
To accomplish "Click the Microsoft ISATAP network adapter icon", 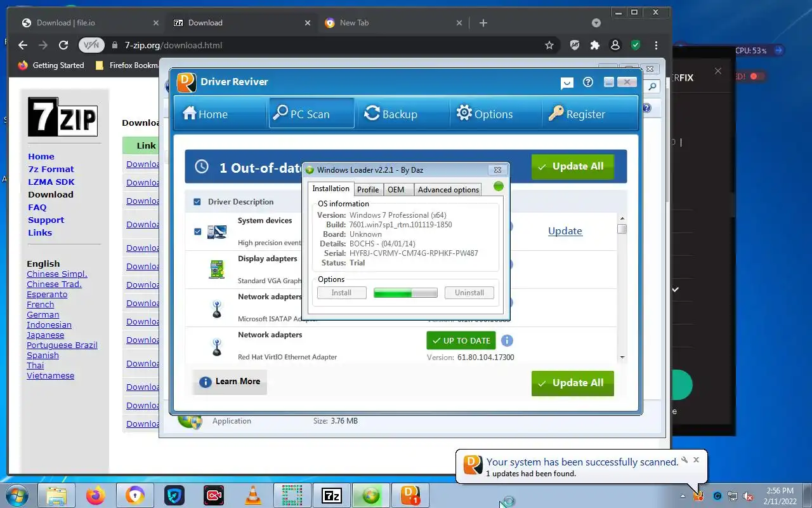I will pos(217,308).
